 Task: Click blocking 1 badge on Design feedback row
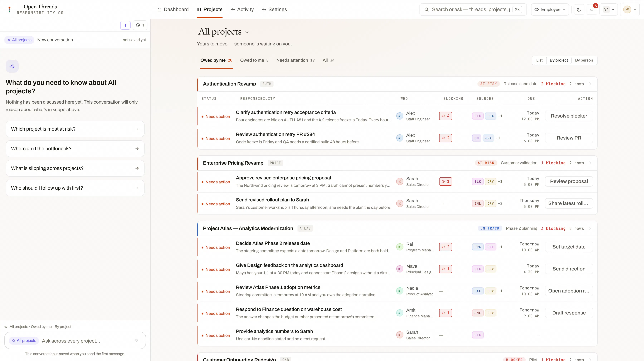pyautogui.click(x=445, y=269)
